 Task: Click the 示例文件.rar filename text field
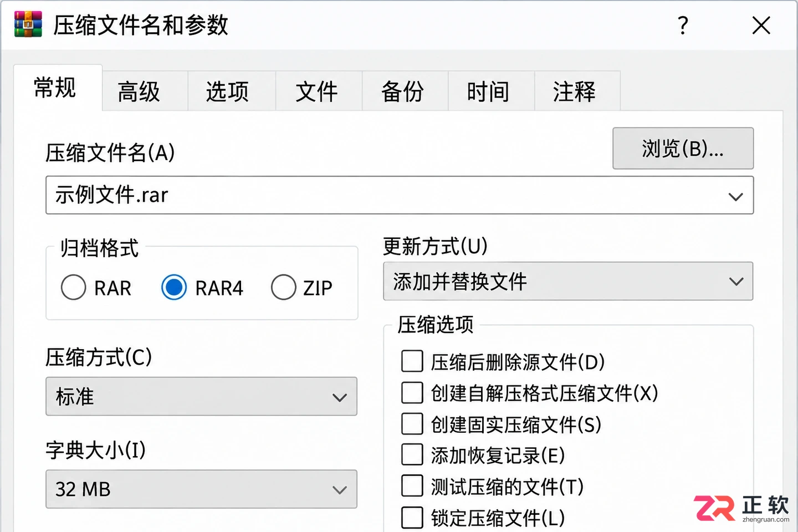pos(400,195)
